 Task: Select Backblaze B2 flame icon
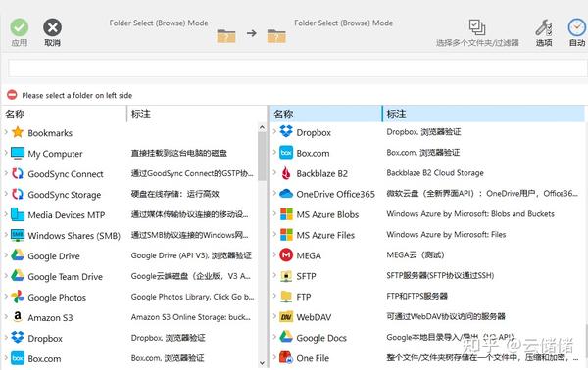286,173
